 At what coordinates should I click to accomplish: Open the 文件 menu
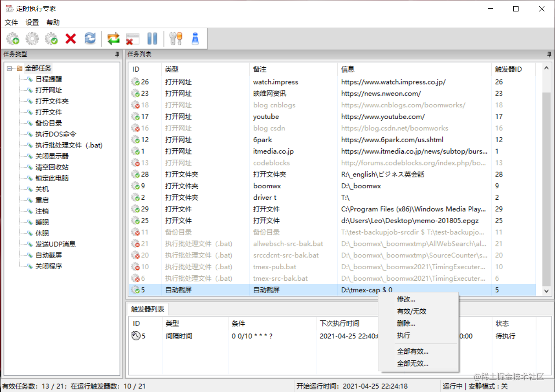click(11, 22)
